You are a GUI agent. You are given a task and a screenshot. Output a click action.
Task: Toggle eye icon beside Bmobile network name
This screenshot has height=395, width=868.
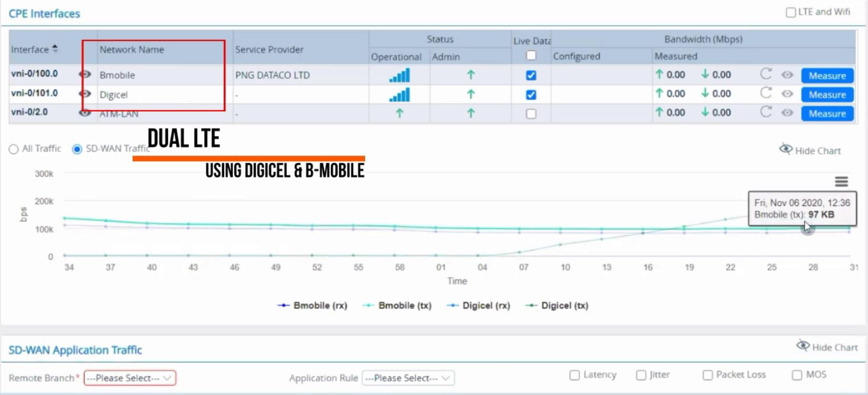tap(85, 74)
